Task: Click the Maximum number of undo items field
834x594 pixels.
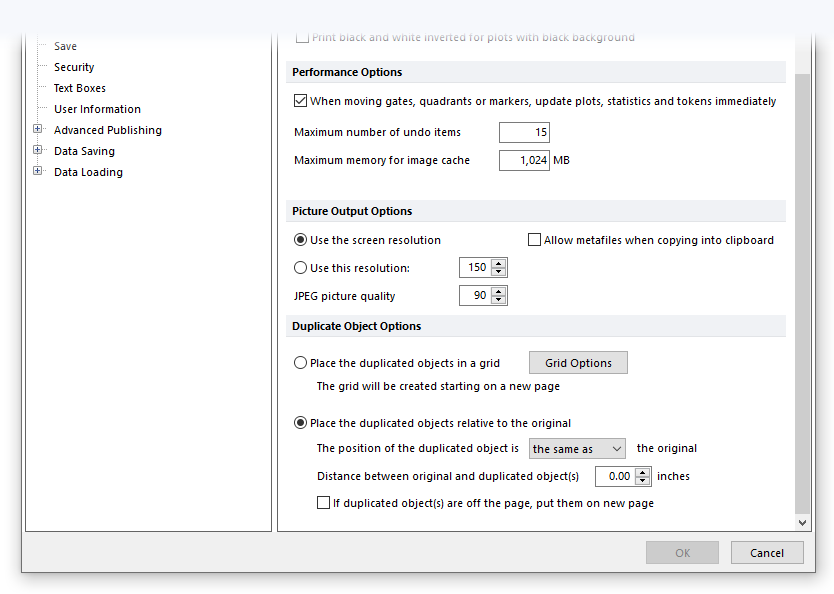Action: click(x=524, y=132)
